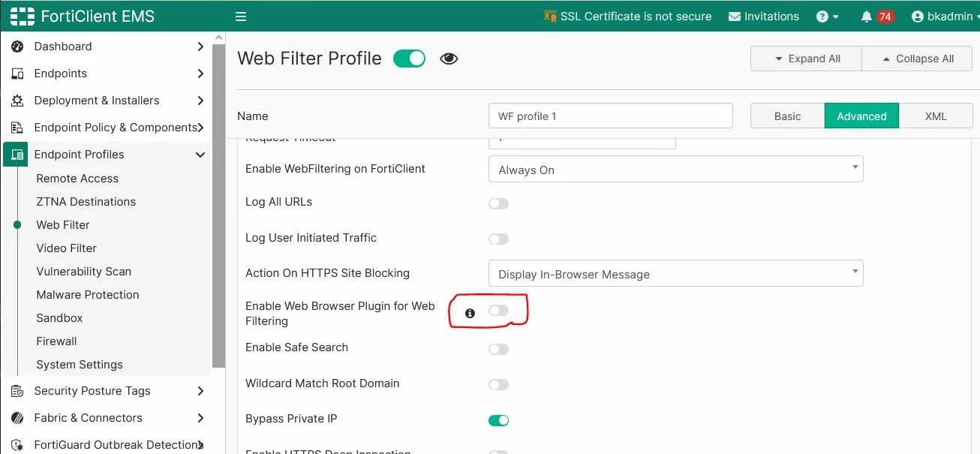Open Enable WebFiltering on FortiClient dropdown
This screenshot has width=980, height=454.
click(x=675, y=169)
